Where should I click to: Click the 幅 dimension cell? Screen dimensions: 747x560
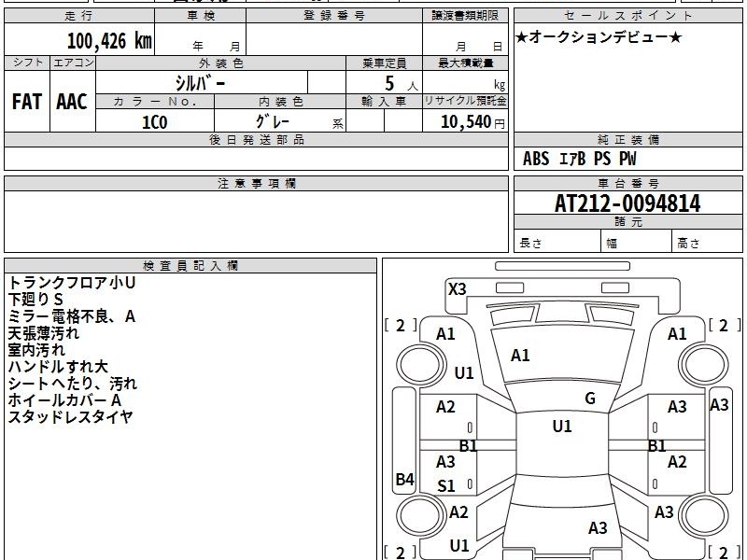point(637,241)
